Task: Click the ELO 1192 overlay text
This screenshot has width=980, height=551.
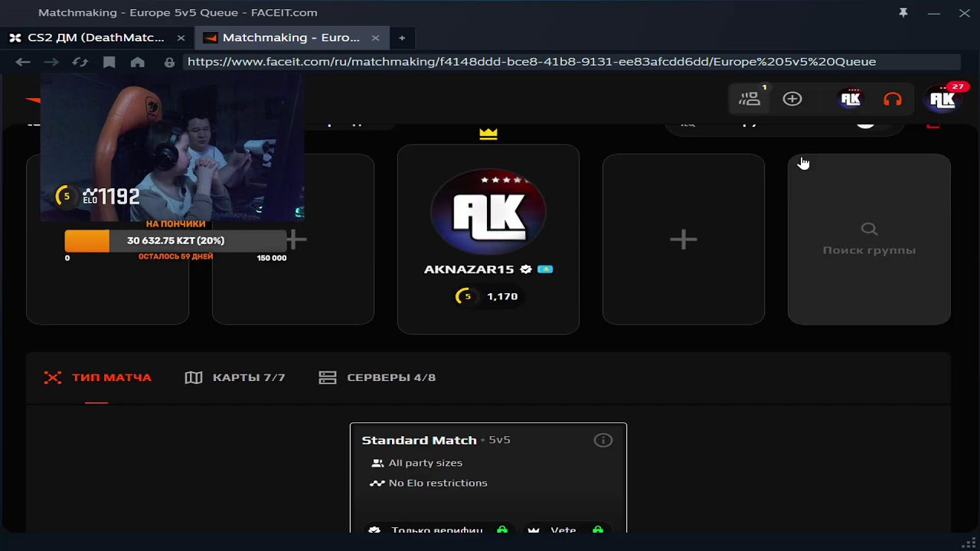Action: point(111,197)
